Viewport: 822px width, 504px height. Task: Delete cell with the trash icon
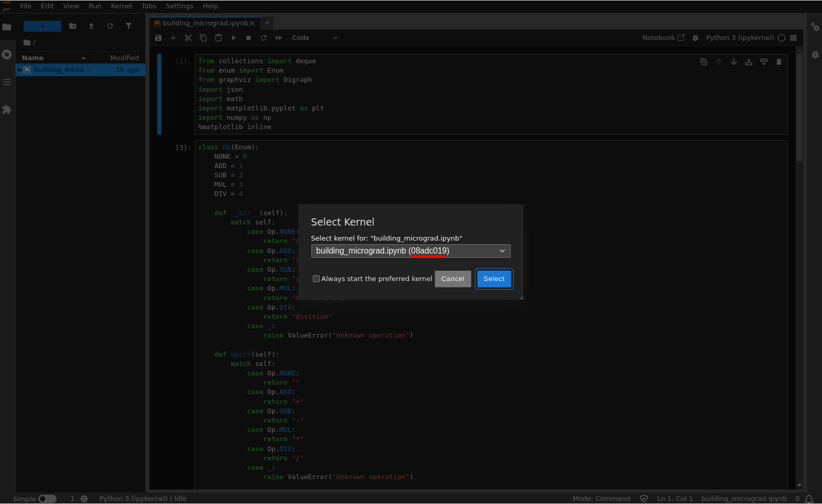pos(779,62)
